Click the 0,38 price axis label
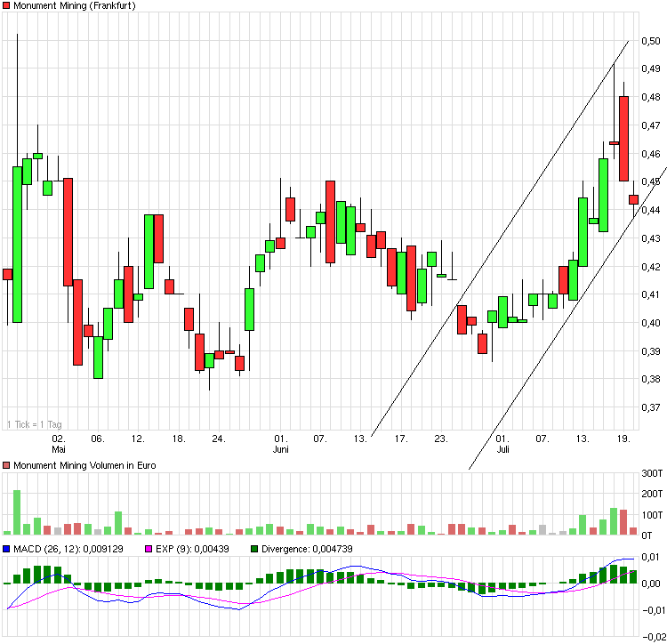The image size is (667, 644). [651, 379]
